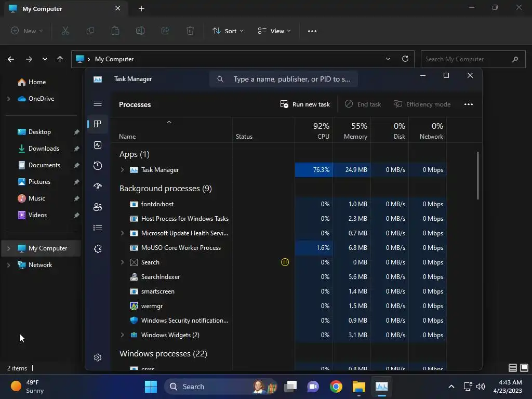The image size is (532, 399).
Task: Open the Windows Start menu
Action: point(151,387)
